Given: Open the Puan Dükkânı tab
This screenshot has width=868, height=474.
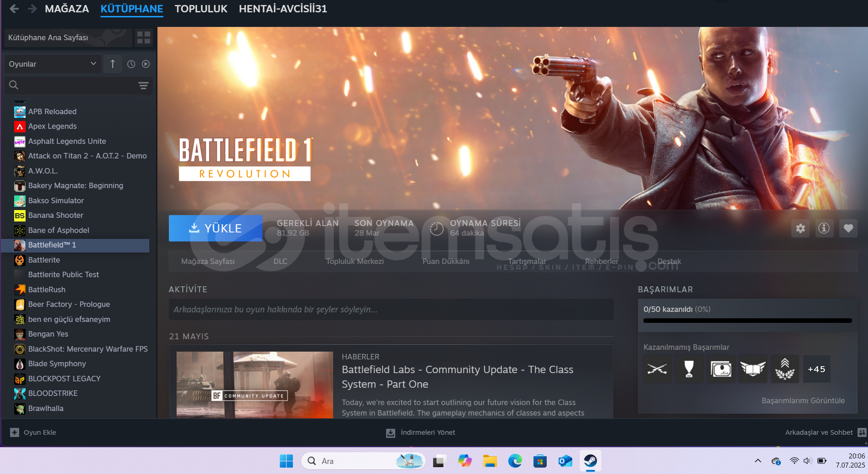Looking at the screenshot, I should coord(446,261).
